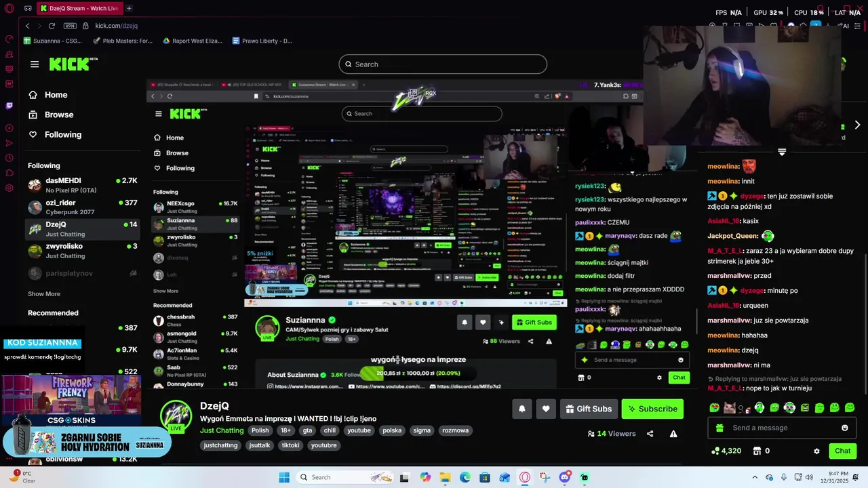Click the cat emote in chat bar

(x=730, y=407)
